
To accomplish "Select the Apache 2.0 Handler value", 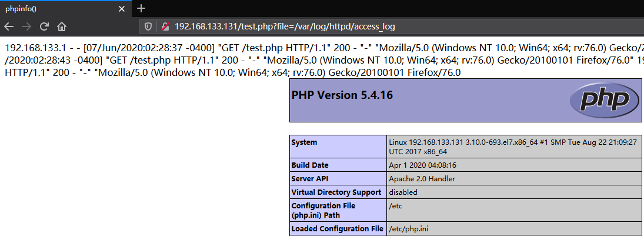I will pos(422,179).
